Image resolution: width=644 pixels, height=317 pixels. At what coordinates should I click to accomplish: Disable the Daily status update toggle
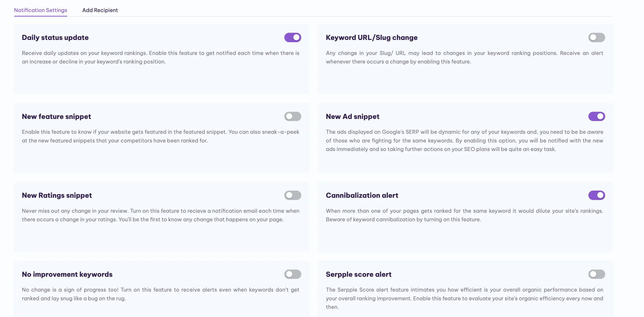coord(293,37)
